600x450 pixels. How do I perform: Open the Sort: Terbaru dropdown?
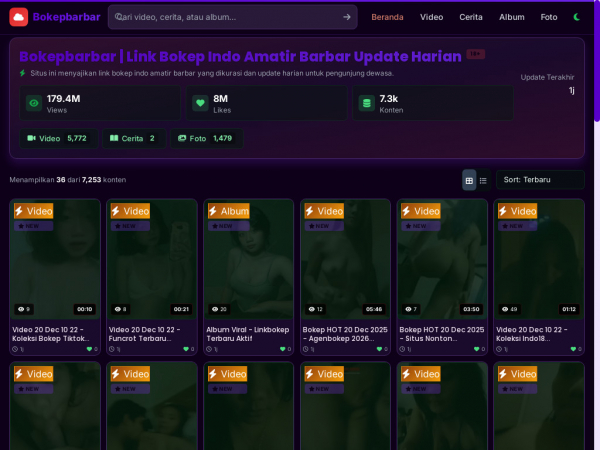pyautogui.click(x=540, y=180)
